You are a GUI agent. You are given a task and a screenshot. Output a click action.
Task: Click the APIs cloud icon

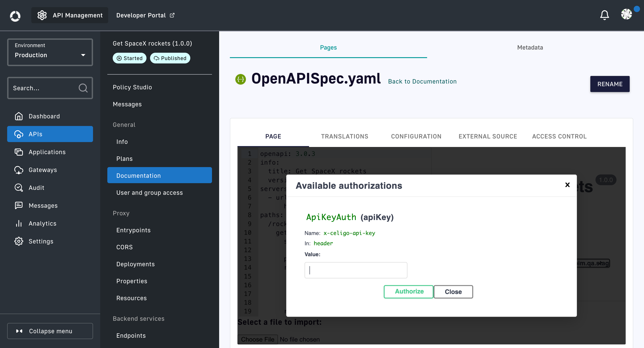pos(19,134)
